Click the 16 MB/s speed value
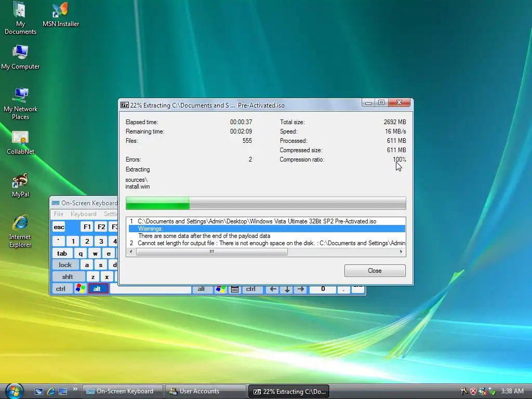This screenshot has height=399, width=532. (395, 131)
